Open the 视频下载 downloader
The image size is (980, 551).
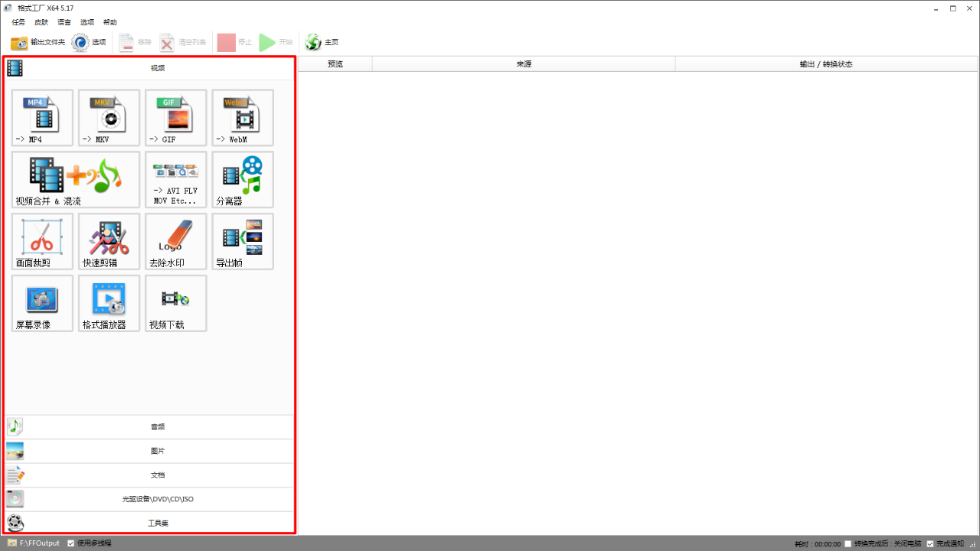point(176,304)
